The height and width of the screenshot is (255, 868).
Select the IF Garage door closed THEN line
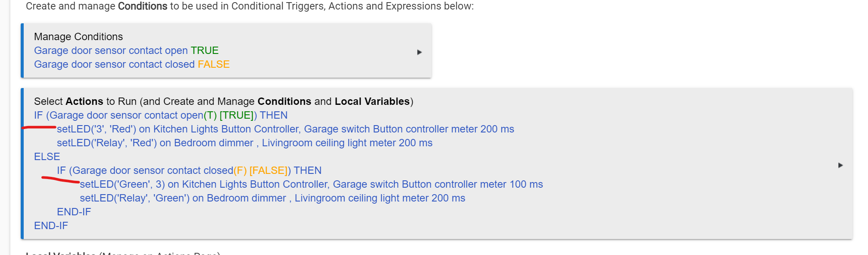[x=189, y=170]
